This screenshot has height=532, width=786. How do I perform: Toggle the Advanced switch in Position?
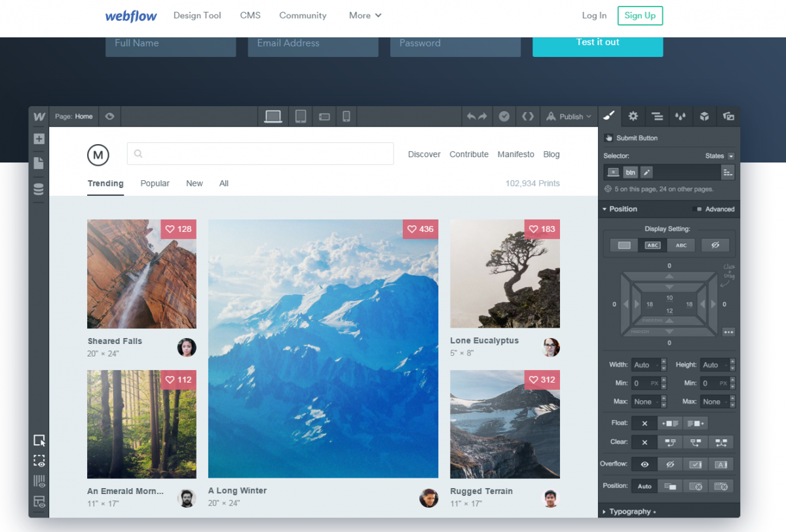click(697, 209)
